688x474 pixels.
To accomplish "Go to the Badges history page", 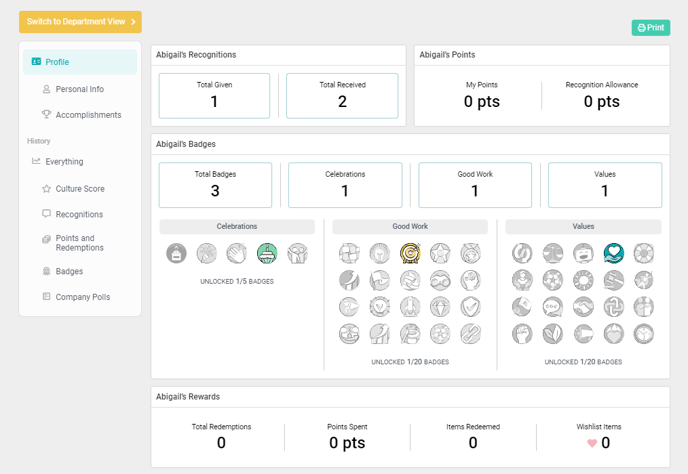I will (70, 271).
